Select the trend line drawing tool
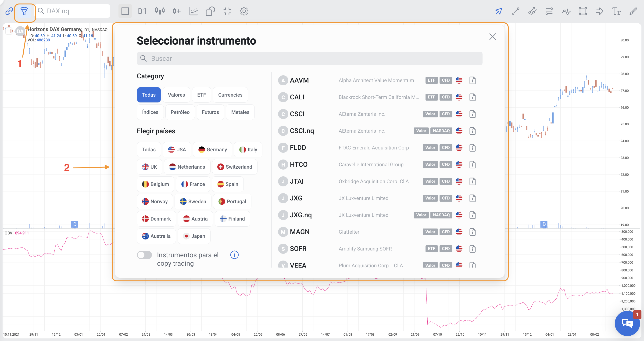 (515, 11)
